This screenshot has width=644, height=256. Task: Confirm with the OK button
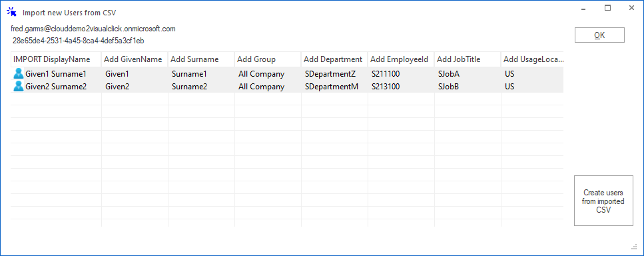click(599, 35)
